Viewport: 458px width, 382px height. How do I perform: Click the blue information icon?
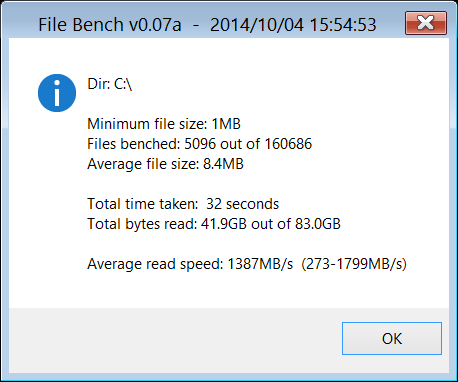click(57, 93)
